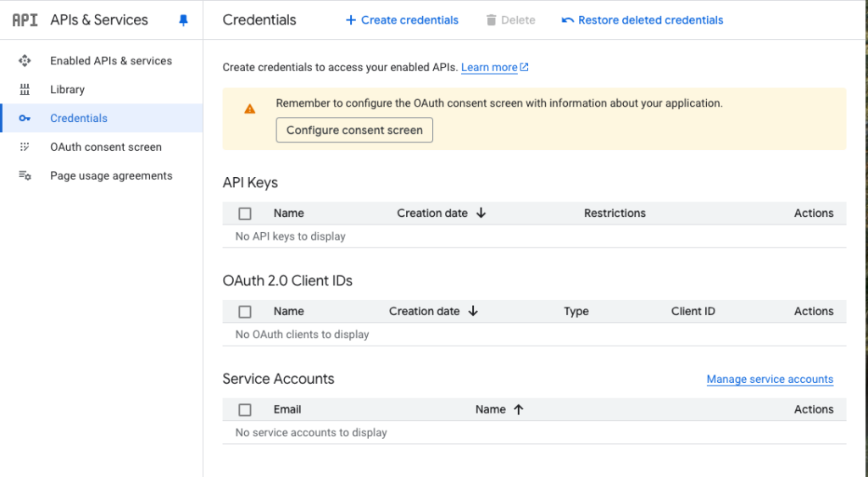868x477 pixels.
Task: Click Name column header in API Keys
Action: [288, 213]
